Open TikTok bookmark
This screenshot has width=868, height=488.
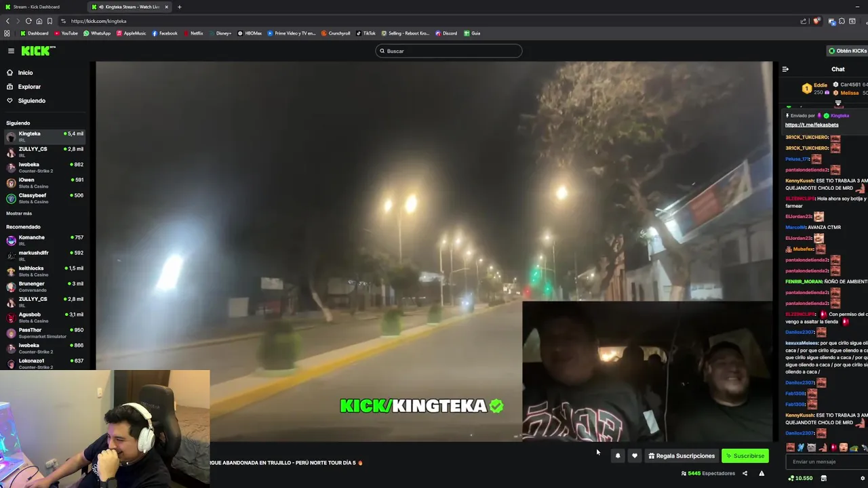click(x=366, y=33)
